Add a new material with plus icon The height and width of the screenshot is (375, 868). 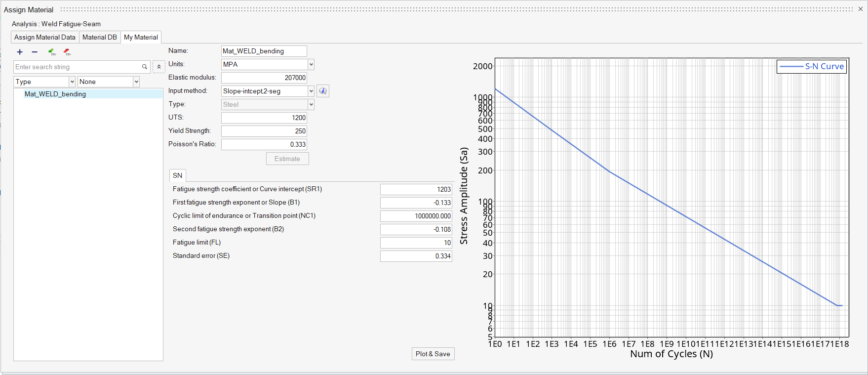(20, 52)
